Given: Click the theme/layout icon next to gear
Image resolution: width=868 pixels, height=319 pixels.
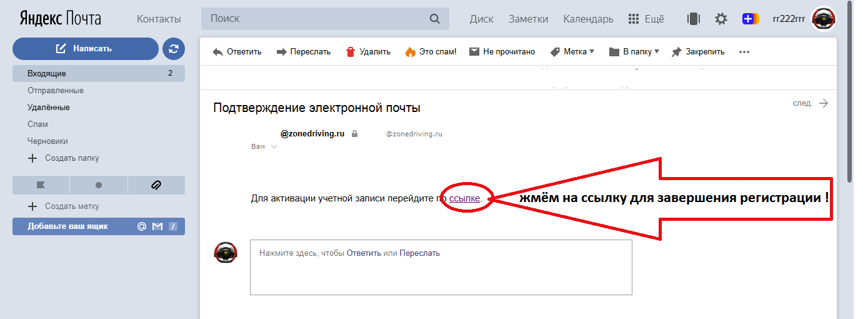Looking at the screenshot, I should [x=693, y=19].
